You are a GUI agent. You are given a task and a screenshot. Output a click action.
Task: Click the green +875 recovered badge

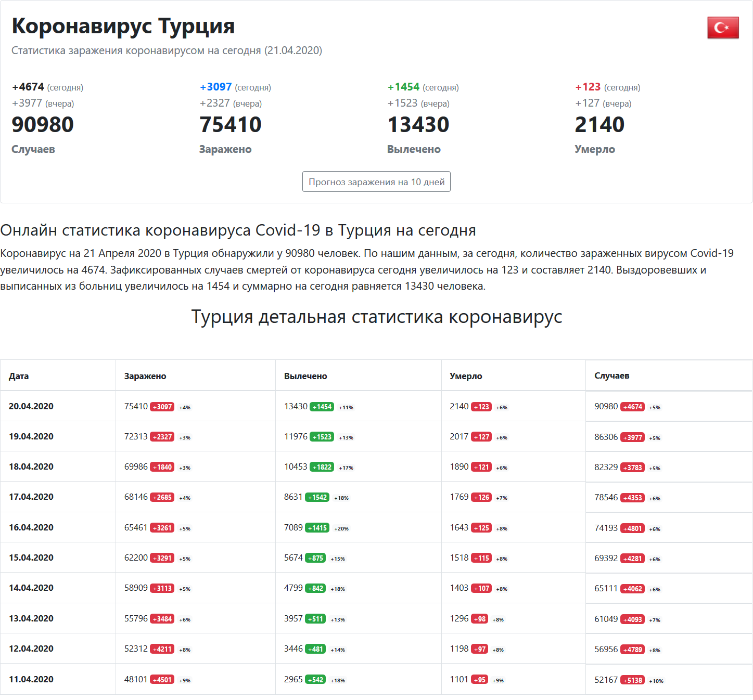[x=315, y=558]
